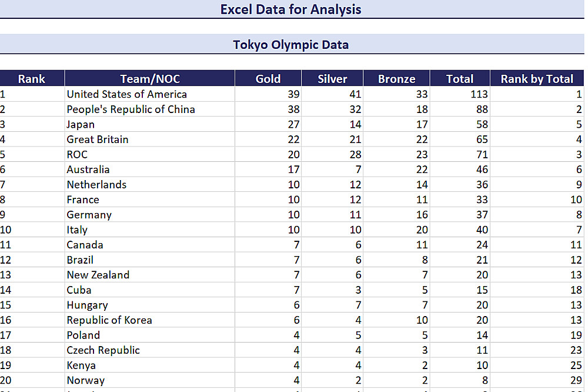Click the People's Republic of China cell

coord(131,109)
